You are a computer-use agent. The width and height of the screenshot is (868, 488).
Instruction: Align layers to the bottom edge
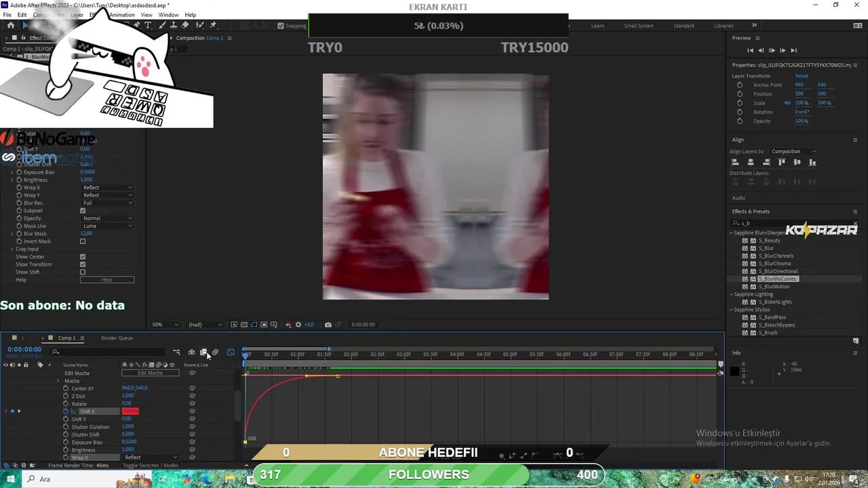[x=812, y=162]
